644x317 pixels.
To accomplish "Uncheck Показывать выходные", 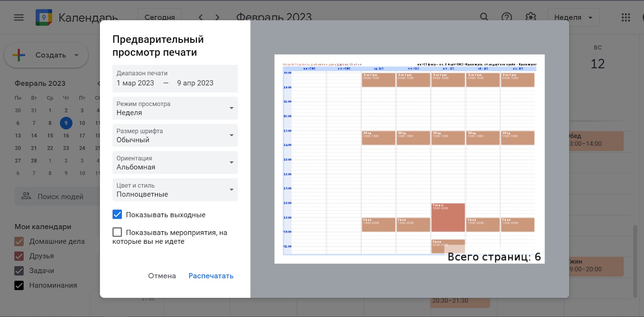I will point(117,214).
